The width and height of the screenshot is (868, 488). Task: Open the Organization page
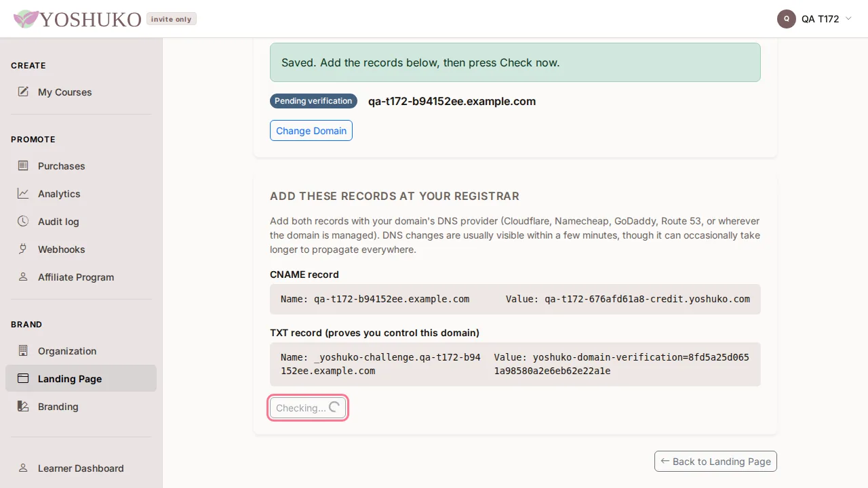pos(81,350)
